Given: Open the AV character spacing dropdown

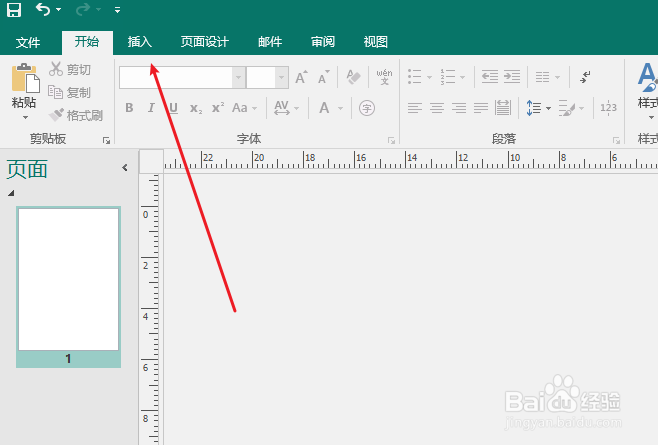Looking at the screenshot, I should [286, 108].
